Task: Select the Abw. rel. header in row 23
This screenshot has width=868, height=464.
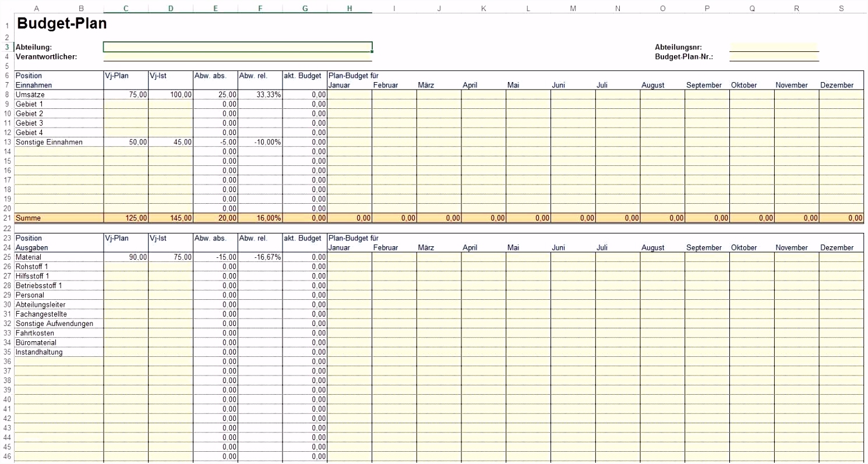Action: (x=260, y=238)
